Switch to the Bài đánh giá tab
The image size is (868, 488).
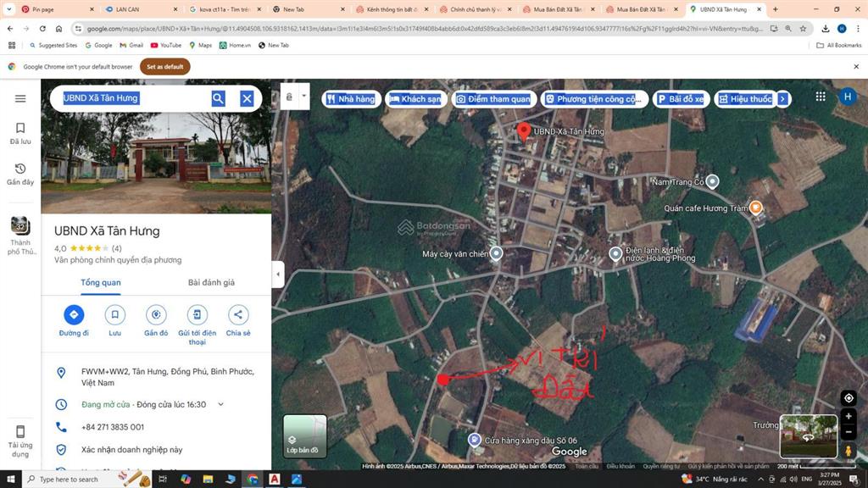click(x=211, y=282)
